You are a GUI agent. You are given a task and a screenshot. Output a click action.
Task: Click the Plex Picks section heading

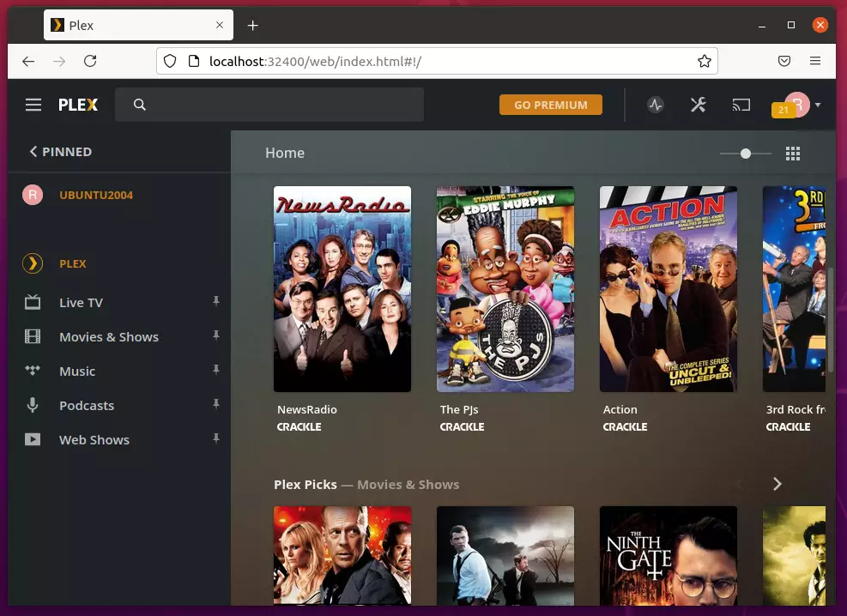[306, 484]
